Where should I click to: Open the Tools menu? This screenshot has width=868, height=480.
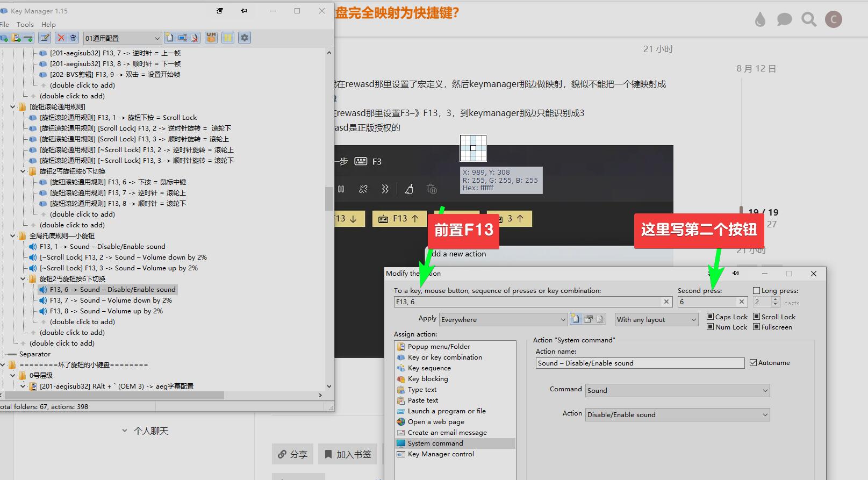pos(25,24)
